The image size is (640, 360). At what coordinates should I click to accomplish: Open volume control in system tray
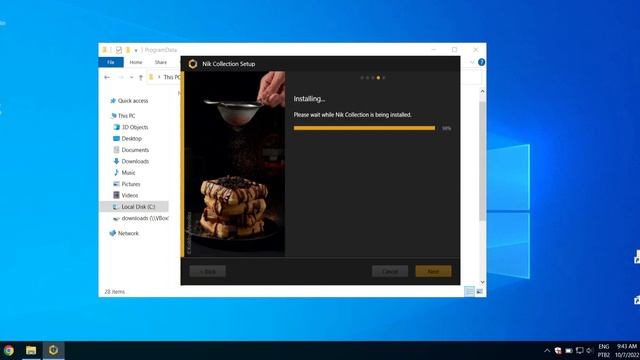pos(589,351)
